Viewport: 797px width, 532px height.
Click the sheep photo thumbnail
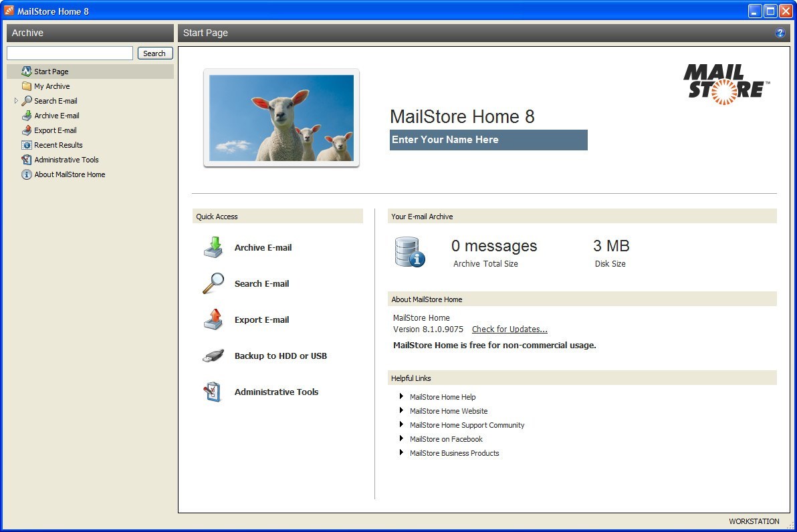[x=281, y=117]
